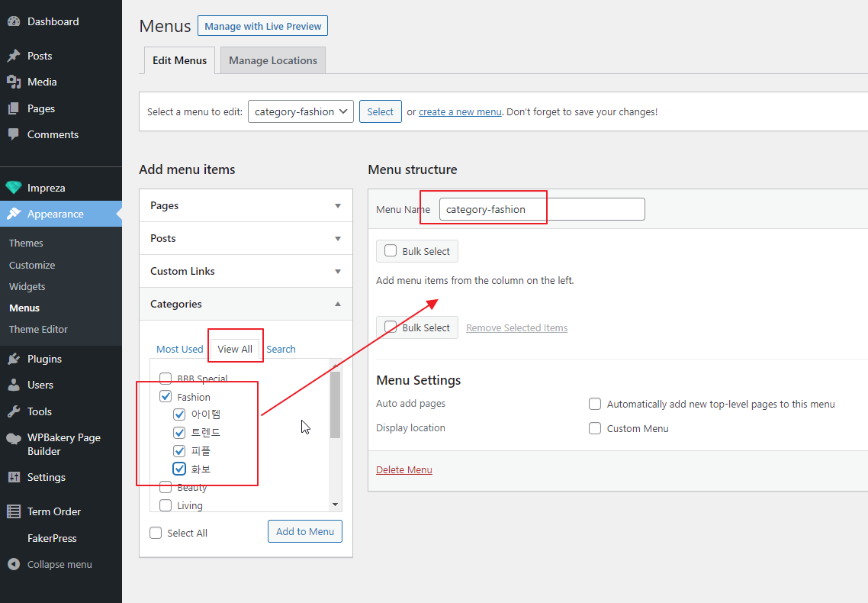Click the WPBakery Page Builder cloud icon
Screen dimensions: 868x603
point(14,439)
